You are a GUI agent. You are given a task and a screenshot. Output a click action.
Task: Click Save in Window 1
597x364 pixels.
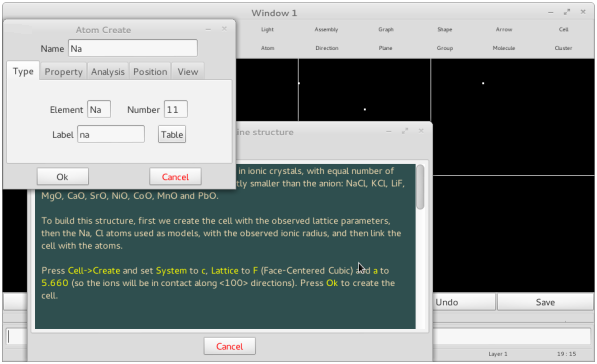(545, 302)
